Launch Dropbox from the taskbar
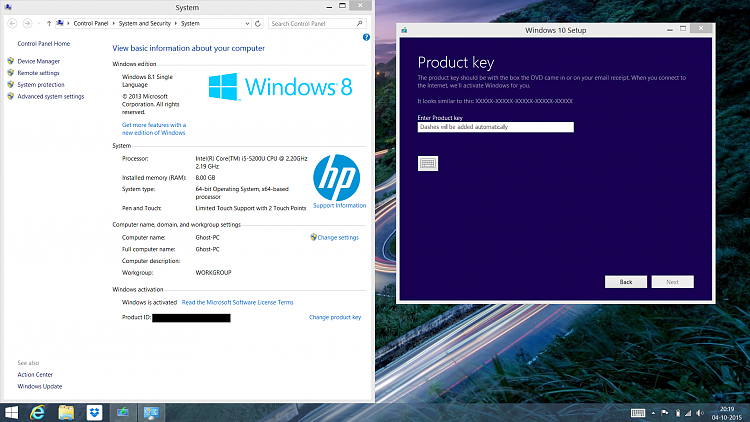 point(93,412)
